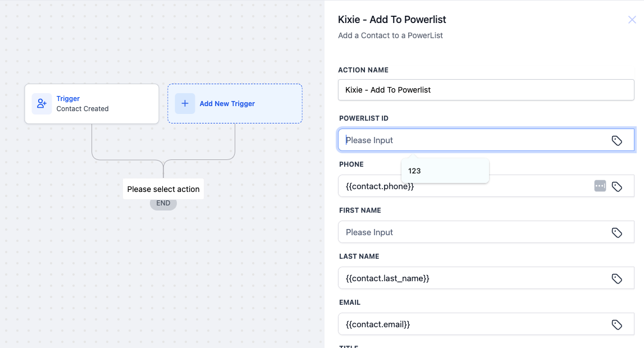Close the Kixie Add To Powerlist panel
Viewport: 644px width, 348px height.
click(x=632, y=20)
